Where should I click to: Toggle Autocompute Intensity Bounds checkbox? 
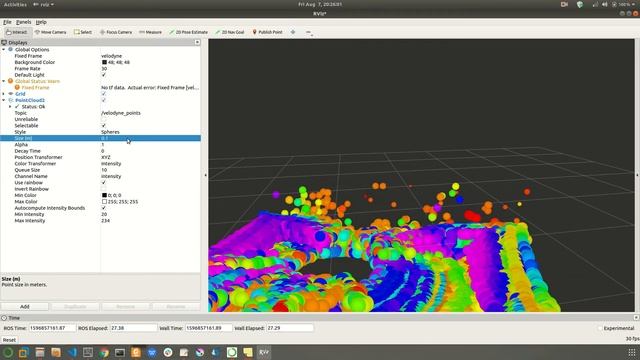104,208
